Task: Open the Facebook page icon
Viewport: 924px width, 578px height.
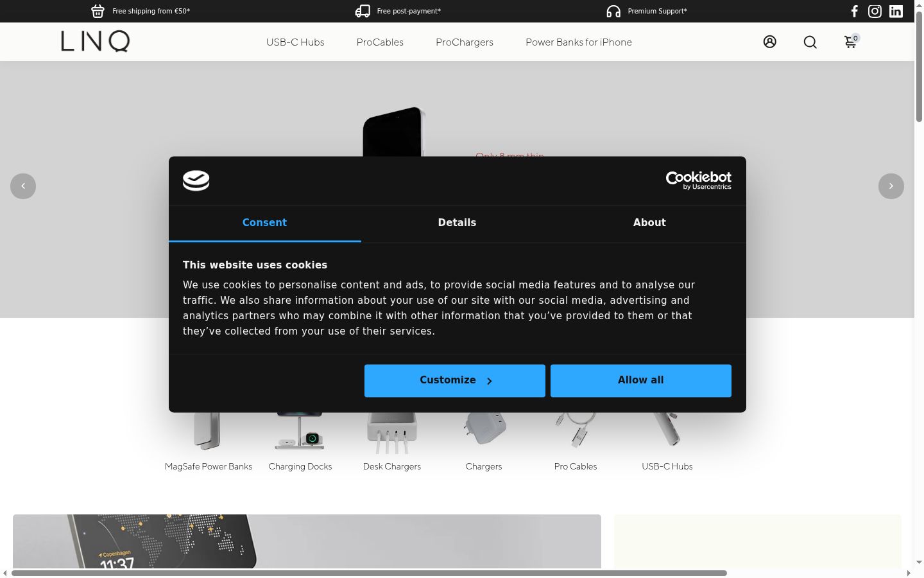Action: coord(855,11)
